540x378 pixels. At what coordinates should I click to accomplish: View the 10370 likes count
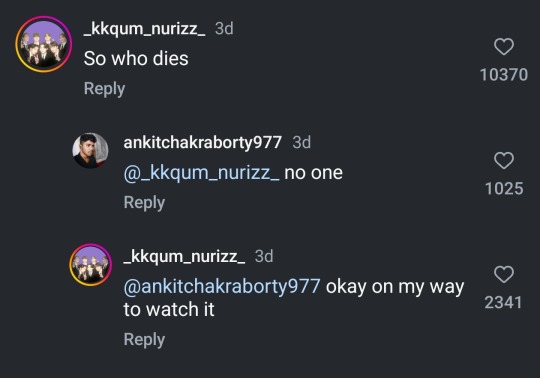504,75
